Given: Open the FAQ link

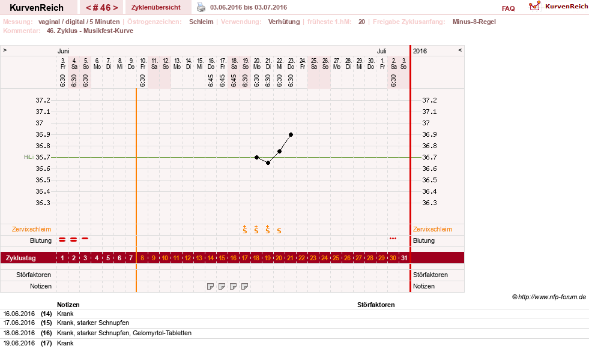Looking at the screenshot, I should 508,8.
